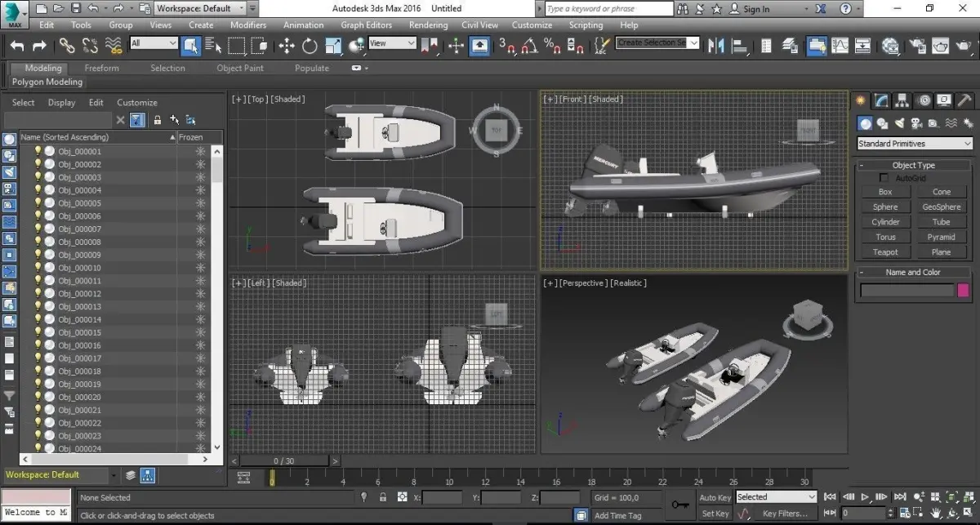Click the time slider 0 / 30 handle

coord(283,461)
